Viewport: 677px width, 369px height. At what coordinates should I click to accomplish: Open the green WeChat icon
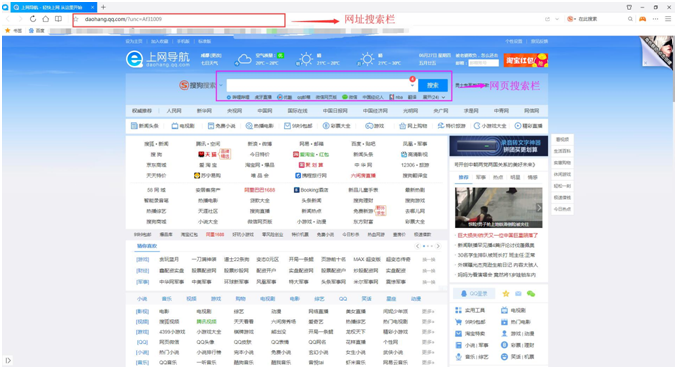coord(531,294)
